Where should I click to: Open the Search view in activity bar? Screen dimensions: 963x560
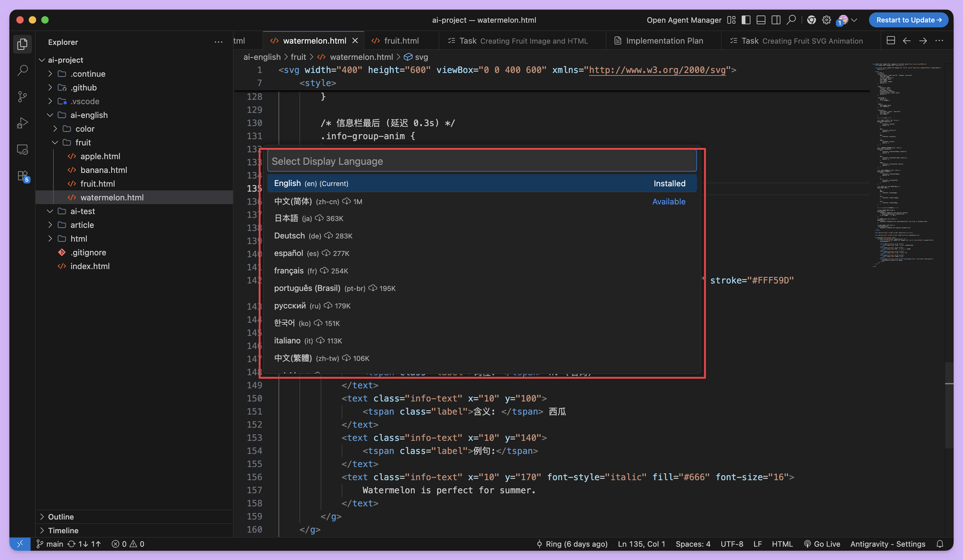[x=22, y=71]
